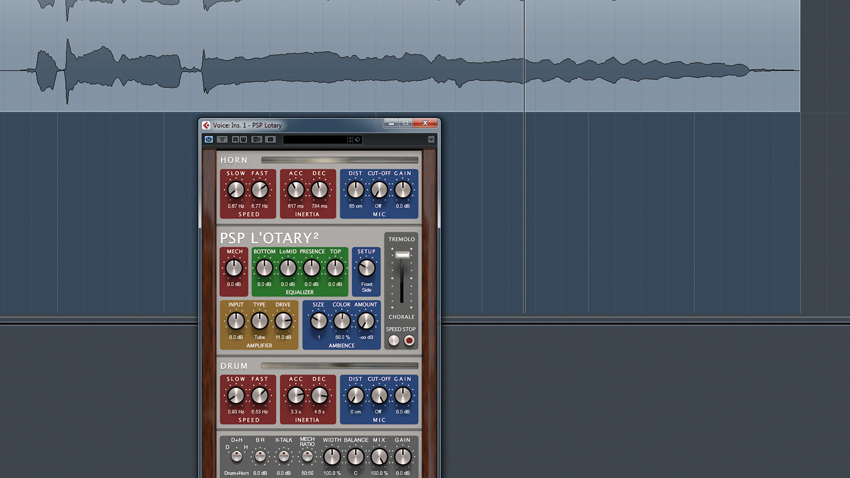Click the ambience COLOR knob
This screenshot has width=850, height=478.
pyautogui.click(x=342, y=321)
